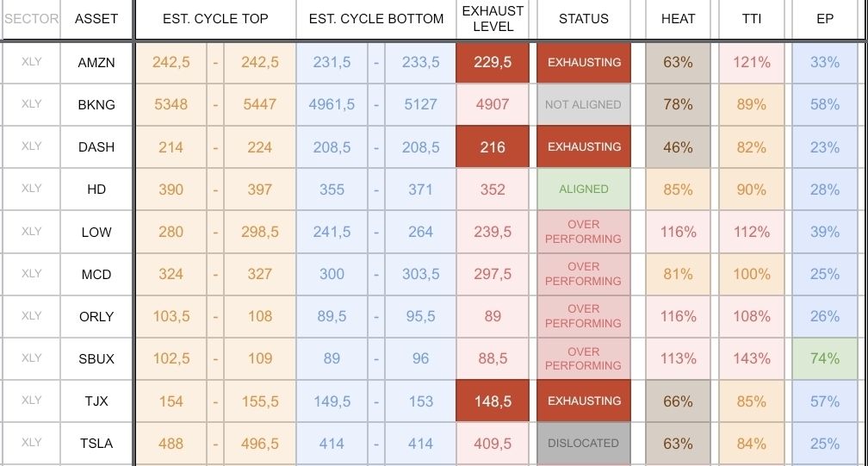Screen dimensions: 868x466
Task: Select the EP column header
Action: click(x=825, y=19)
